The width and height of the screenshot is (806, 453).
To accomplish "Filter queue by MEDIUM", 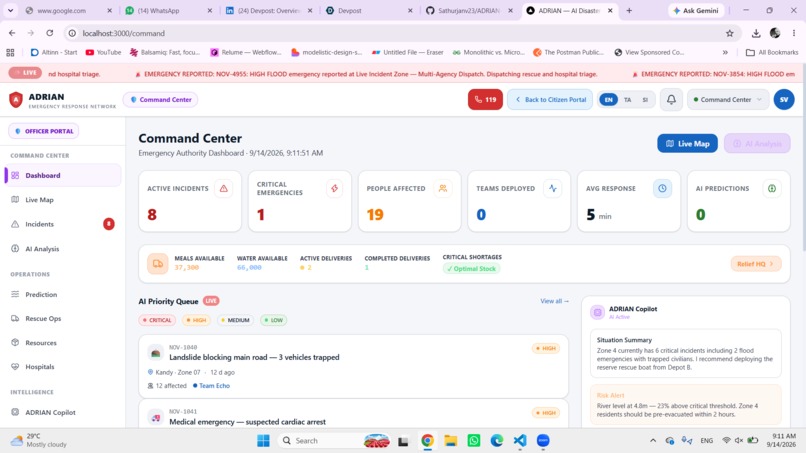I will [235, 320].
